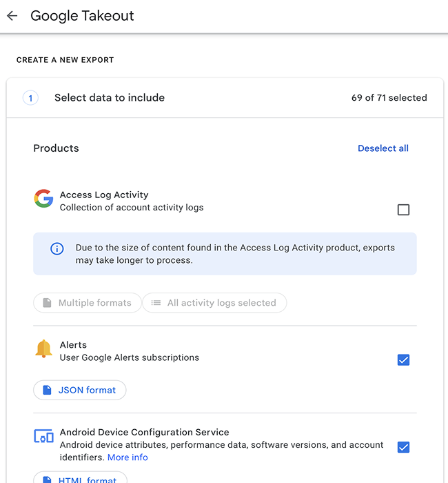The height and width of the screenshot is (483, 448).
Task: Collapse the Select data to include section
Action: (x=110, y=98)
